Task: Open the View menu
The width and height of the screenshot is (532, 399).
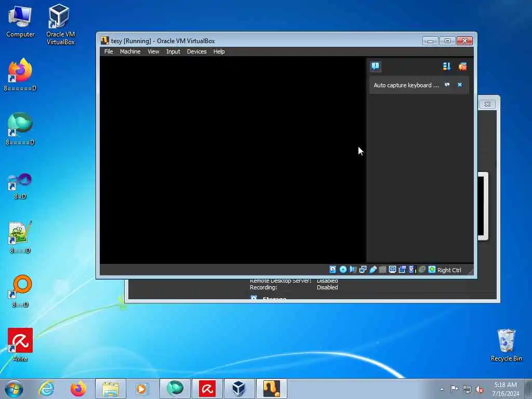Action: click(x=153, y=51)
